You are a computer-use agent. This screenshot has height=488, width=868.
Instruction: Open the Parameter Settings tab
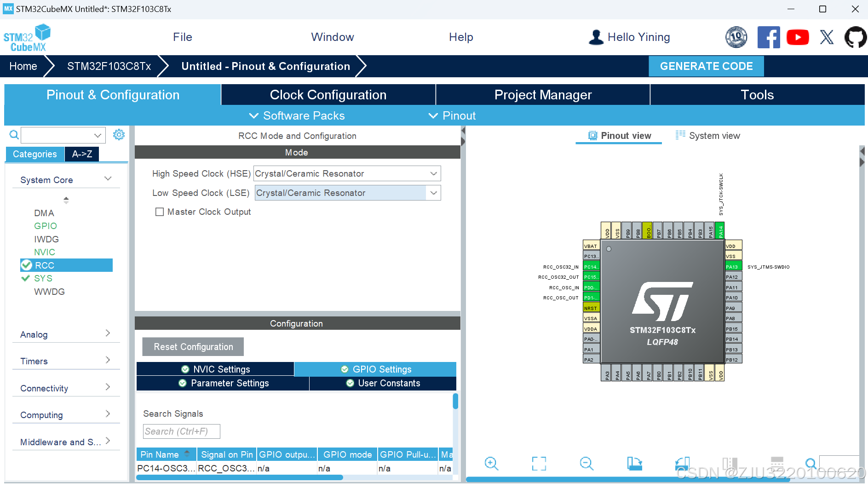[223, 383]
